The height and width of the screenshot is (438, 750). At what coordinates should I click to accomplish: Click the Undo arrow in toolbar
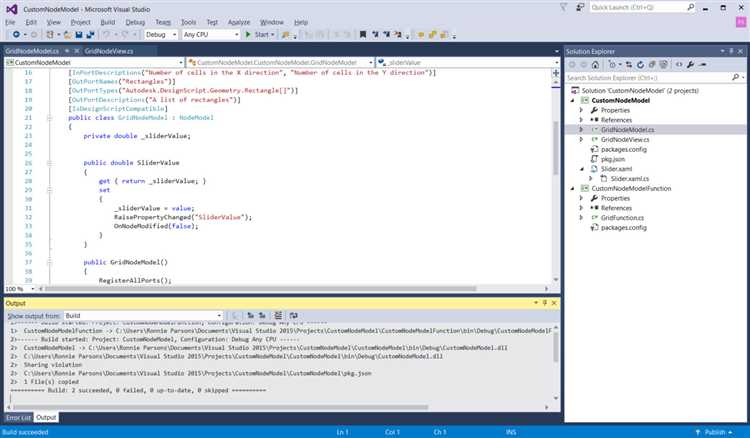coord(106,34)
